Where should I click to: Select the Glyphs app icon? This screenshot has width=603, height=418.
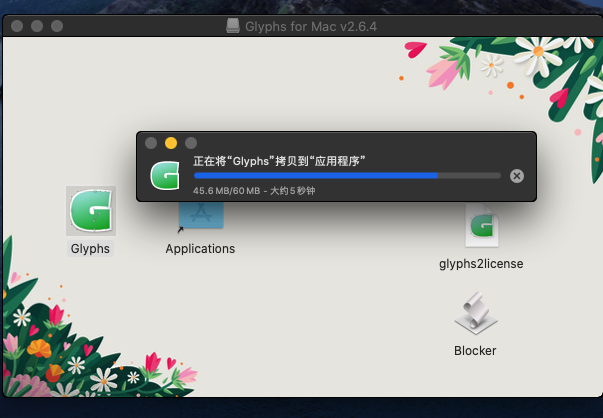click(x=91, y=211)
